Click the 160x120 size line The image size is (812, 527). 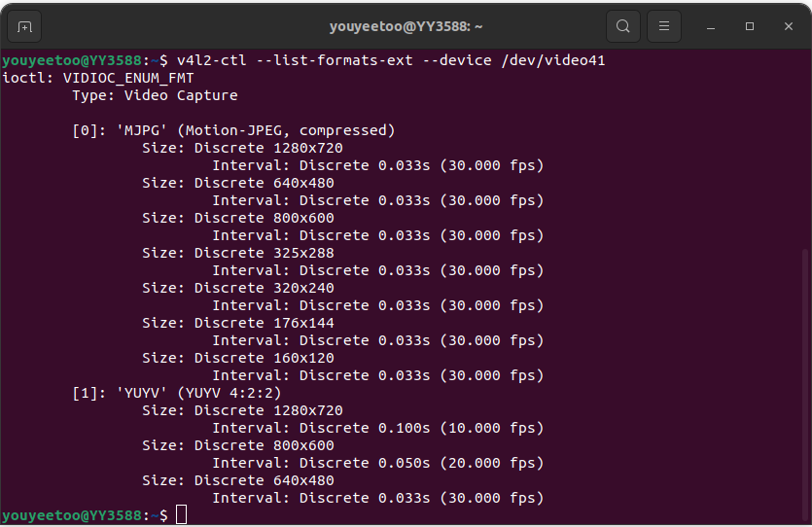pyautogui.click(x=237, y=358)
